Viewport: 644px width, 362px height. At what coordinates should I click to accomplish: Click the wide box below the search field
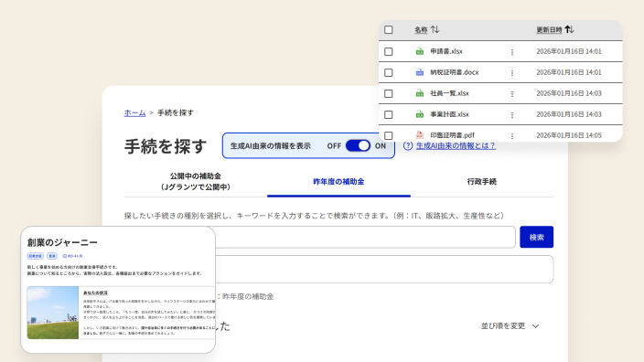[x=384, y=270]
